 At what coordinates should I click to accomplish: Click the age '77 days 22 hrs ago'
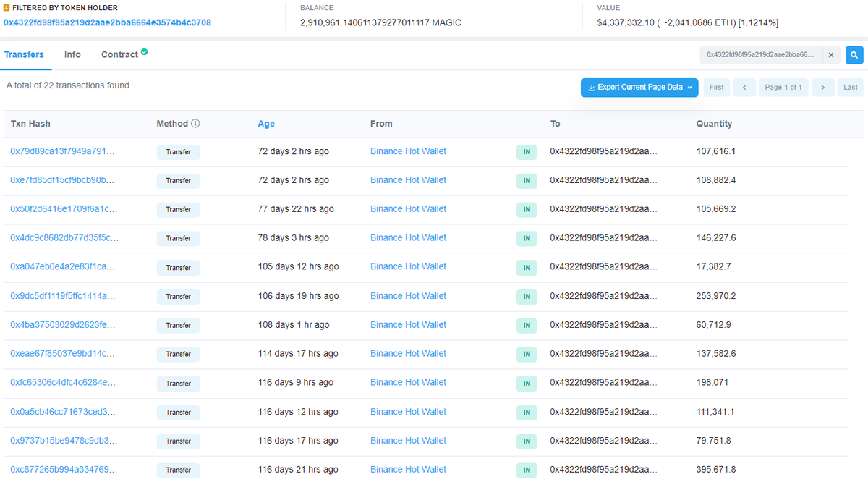click(x=296, y=209)
